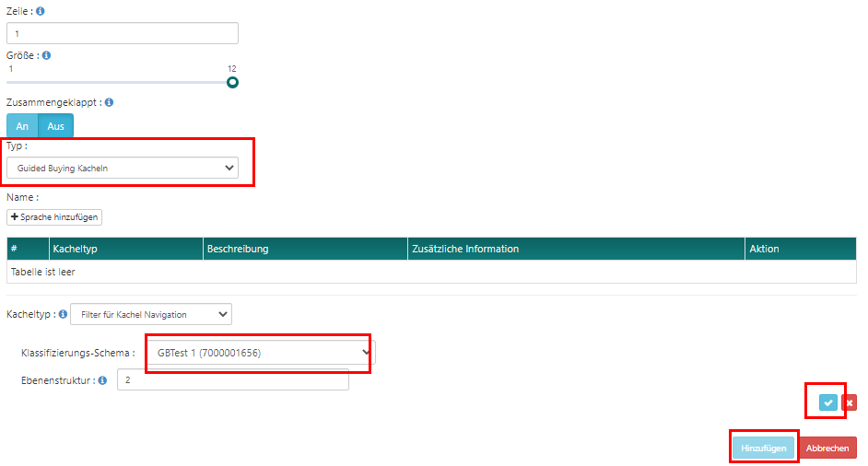Viewport: 868px width, 466px height.
Task: Toggle collapsed state to An
Action: (x=23, y=126)
